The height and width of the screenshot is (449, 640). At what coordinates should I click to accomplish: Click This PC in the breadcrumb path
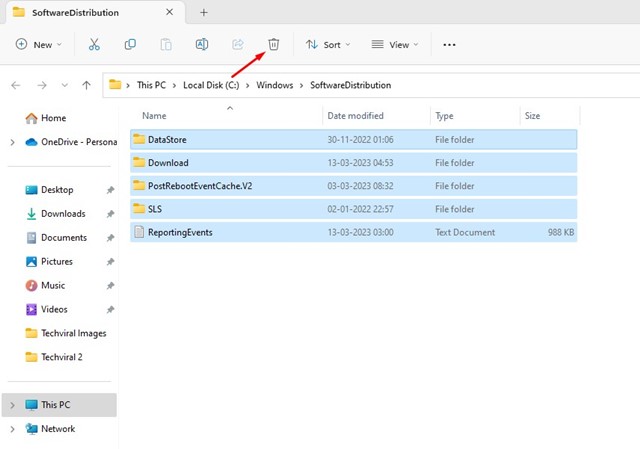point(151,85)
